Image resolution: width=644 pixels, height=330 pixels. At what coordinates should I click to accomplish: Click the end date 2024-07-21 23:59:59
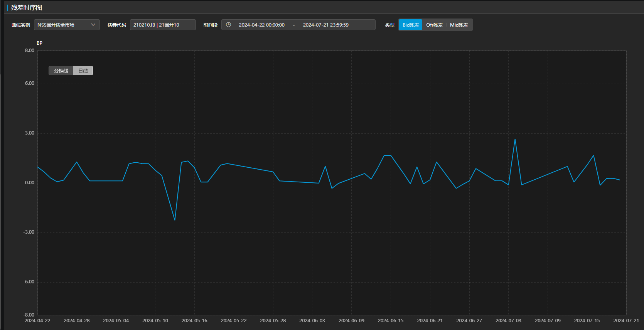pos(325,25)
